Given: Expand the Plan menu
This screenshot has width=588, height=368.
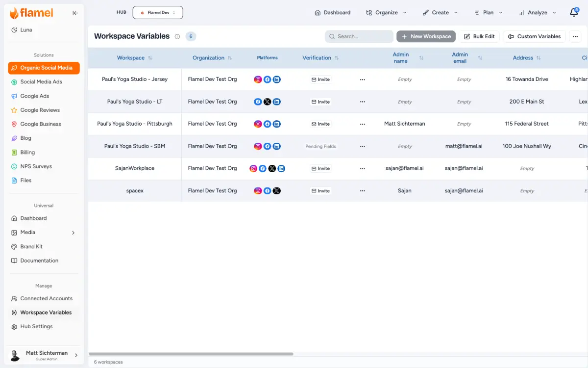Looking at the screenshot, I should click(488, 13).
